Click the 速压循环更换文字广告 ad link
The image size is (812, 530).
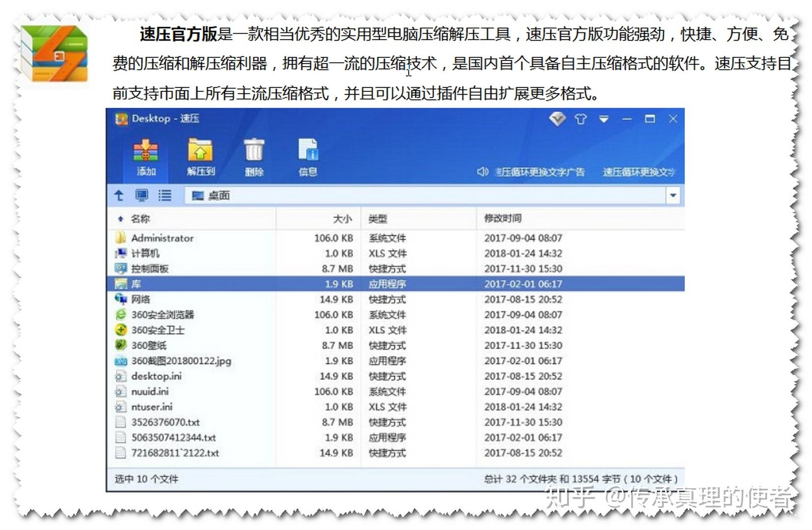[x=540, y=172]
